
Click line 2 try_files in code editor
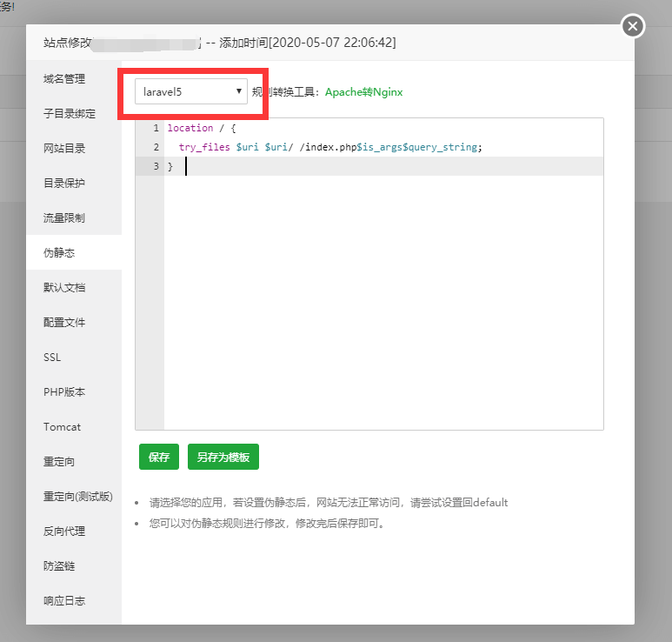click(205, 147)
